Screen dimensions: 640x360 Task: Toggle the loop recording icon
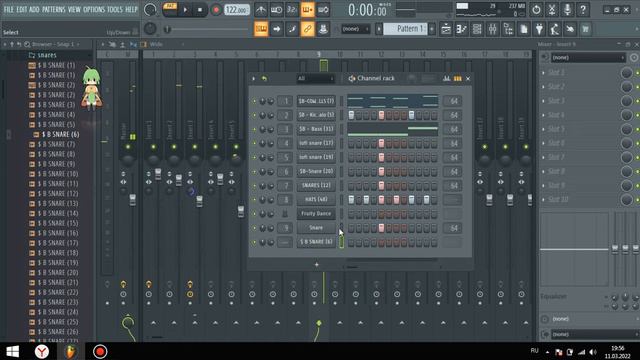click(x=323, y=10)
